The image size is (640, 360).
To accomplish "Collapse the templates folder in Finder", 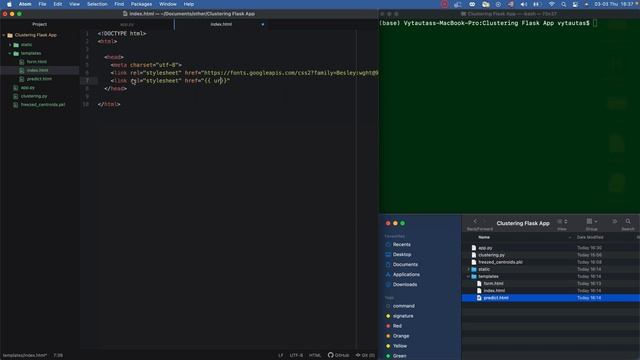I will click(x=468, y=276).
